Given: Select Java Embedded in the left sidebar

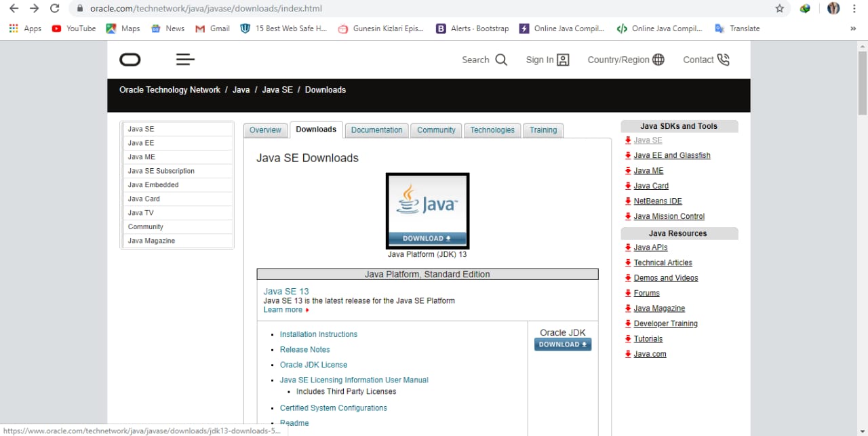Looking at the screenshot, I should (153, 184).
